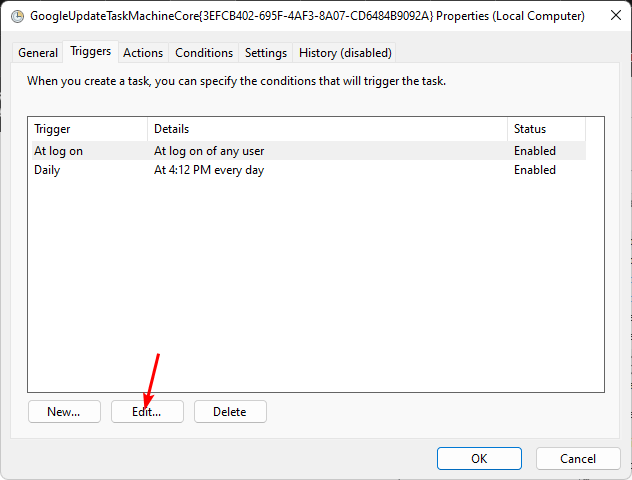Confirm with the OK button
This screenshot has width=632, height=480.
479,458
